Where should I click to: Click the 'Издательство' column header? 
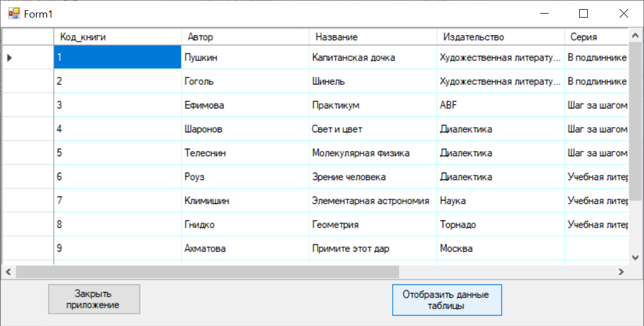[500, 37]
